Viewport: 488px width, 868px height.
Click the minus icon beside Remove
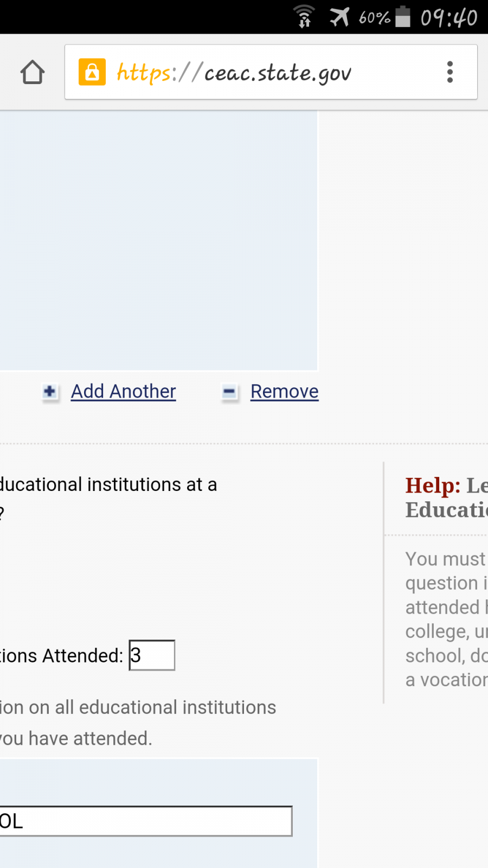pos(229,391)
